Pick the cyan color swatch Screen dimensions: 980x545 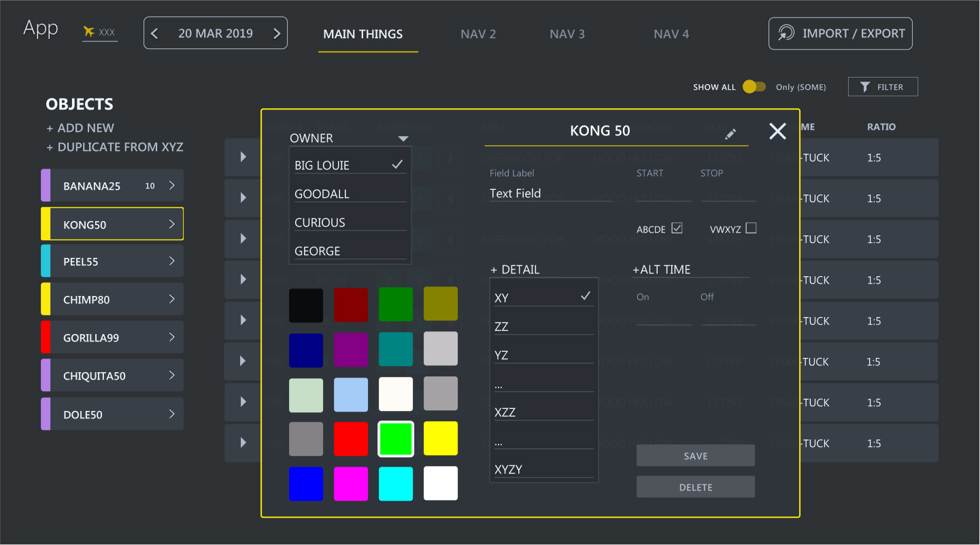[x=396, y=484]
